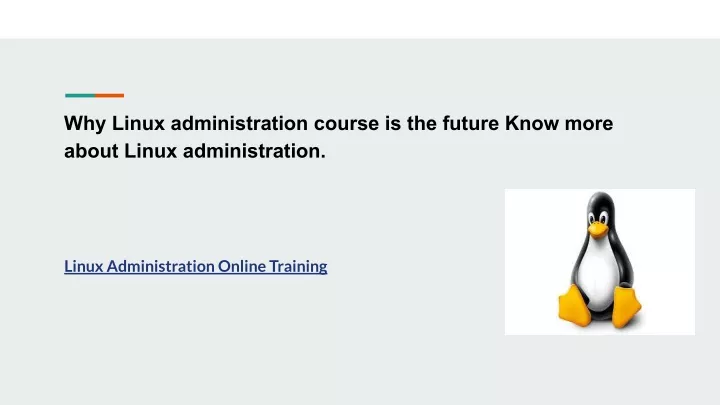
Task: Select the teal segment of the accent line
Action: click(80, 96)
